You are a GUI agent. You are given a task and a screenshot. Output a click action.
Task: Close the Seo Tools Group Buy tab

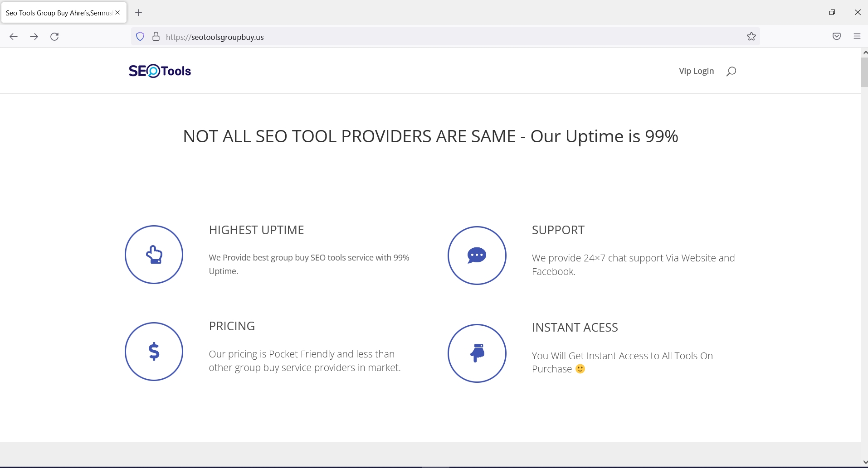[117, 12]
